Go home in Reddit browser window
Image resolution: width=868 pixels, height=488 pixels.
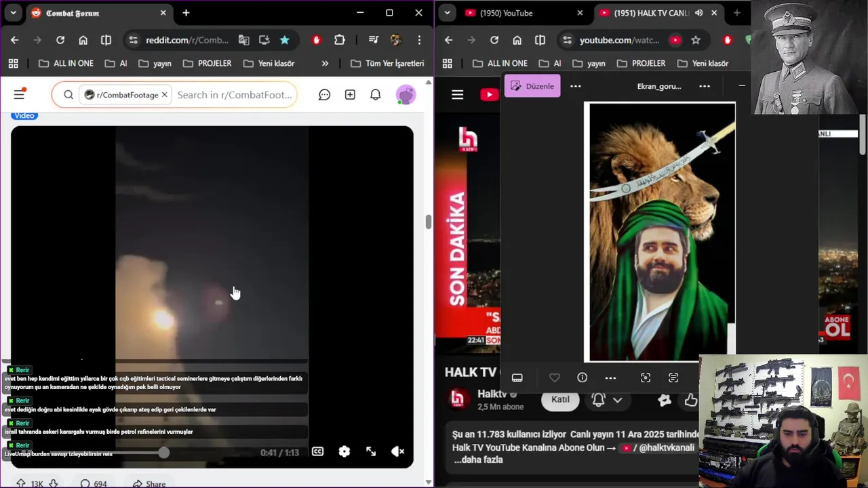point(83,40)
